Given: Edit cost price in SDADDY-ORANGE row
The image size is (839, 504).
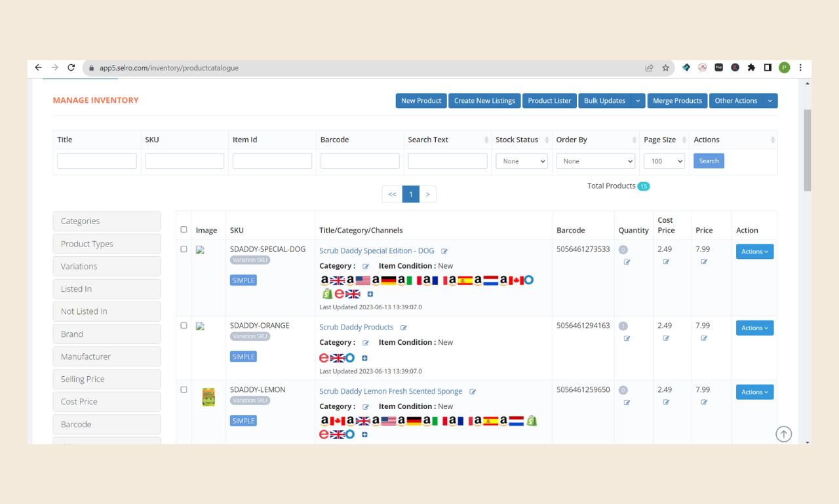Looking at the screenshot, I should pyautogui.click(x=666, y=338).
